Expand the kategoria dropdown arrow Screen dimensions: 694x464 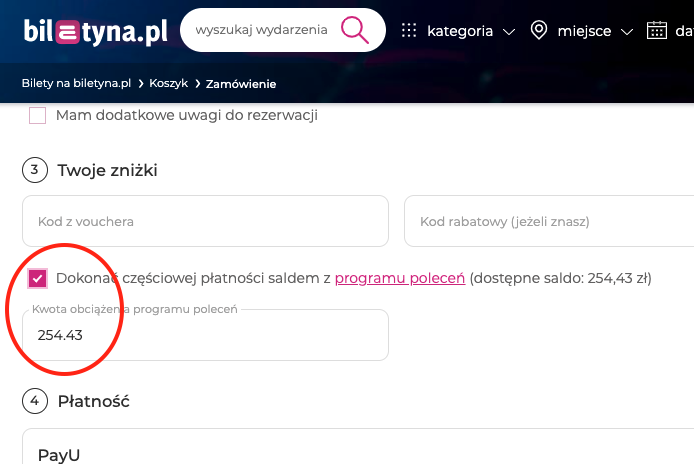[x=509, y=31]
